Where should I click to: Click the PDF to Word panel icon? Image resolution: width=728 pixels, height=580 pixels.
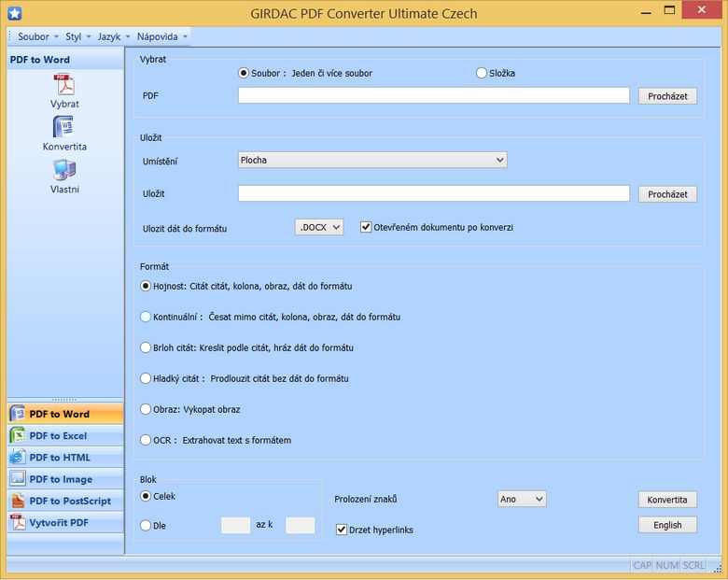coord(18,414)
